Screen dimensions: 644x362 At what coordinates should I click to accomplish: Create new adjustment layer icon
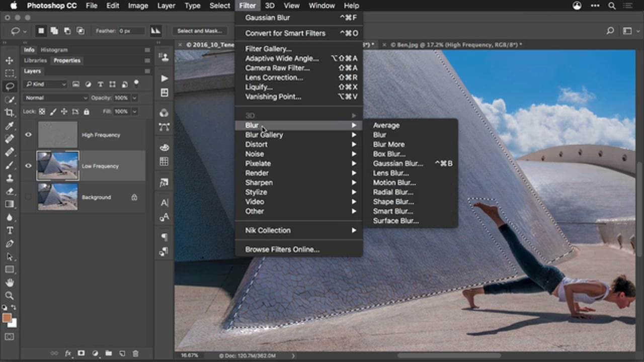tap(95, 353)
